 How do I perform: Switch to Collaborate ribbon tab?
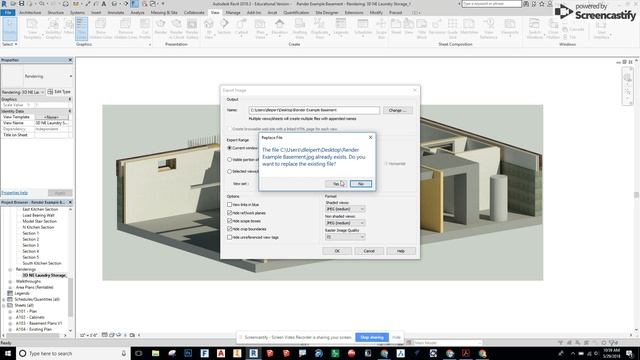[194, 13]
